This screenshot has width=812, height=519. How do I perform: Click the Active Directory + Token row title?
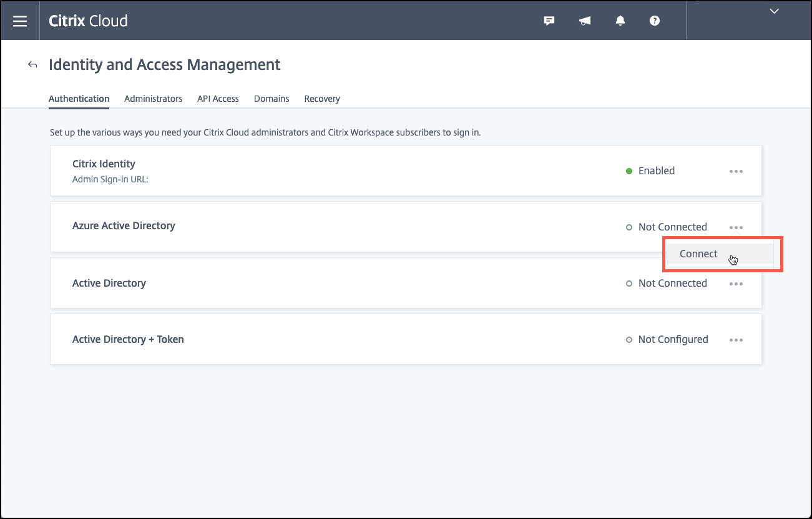(x=128, y=339)
